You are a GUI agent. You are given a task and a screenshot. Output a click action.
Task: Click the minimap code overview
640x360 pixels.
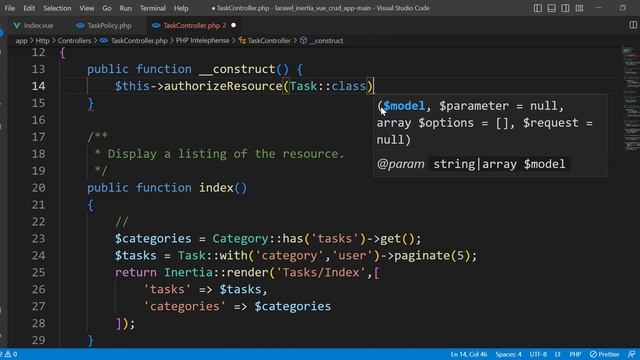click(631, 98)
